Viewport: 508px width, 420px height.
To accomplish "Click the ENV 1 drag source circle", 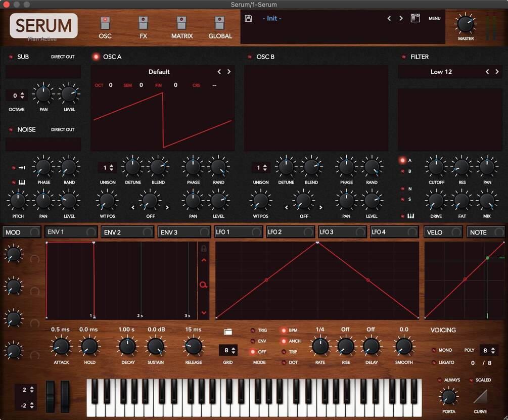I will [90, 232].
